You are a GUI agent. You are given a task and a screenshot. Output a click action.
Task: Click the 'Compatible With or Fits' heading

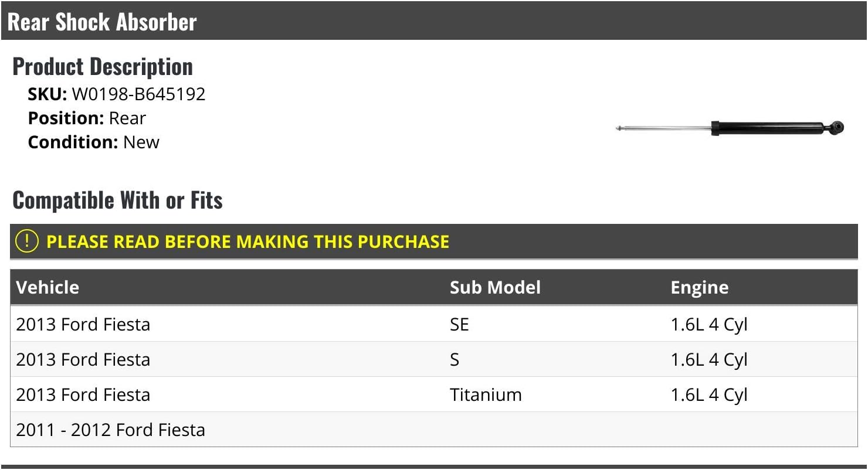coord(117,200)
